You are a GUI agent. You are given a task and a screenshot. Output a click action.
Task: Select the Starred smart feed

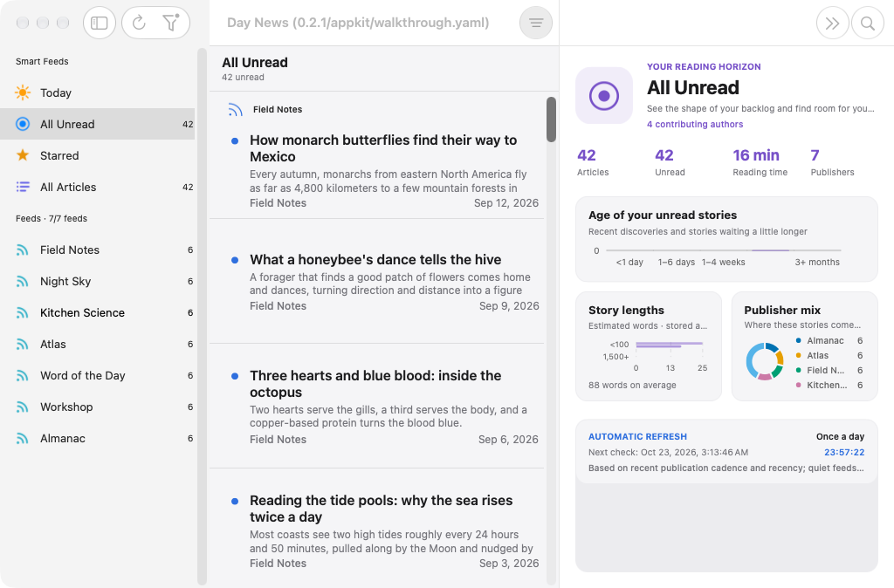98,155
